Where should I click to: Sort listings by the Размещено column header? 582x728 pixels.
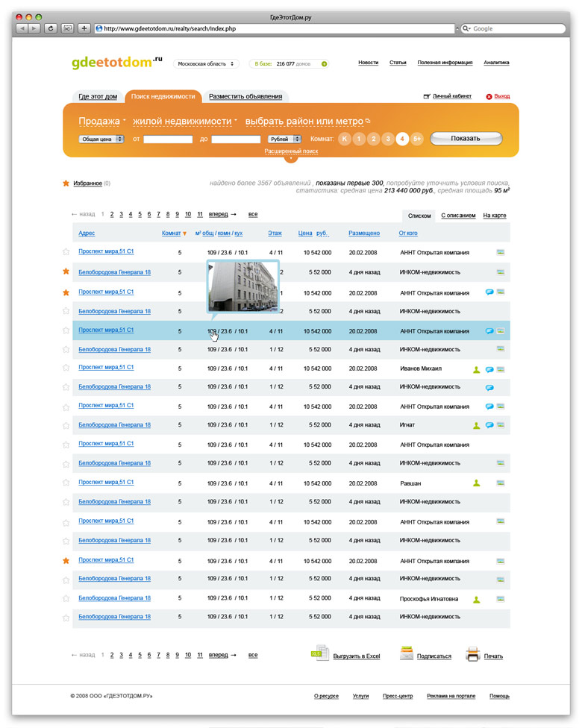pos(364,233)
